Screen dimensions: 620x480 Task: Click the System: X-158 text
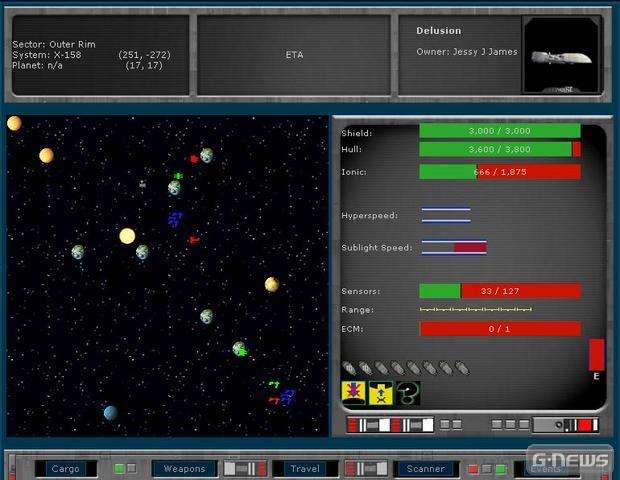point(47,55)
